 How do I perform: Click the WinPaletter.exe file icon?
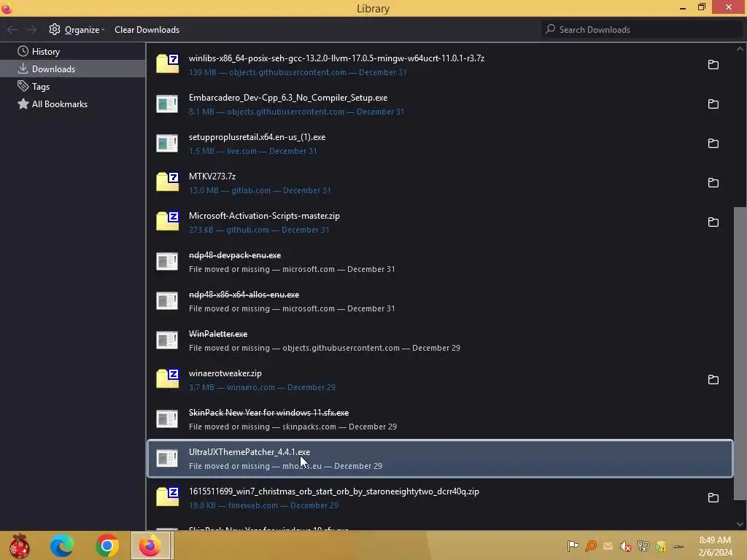[167, 340]
